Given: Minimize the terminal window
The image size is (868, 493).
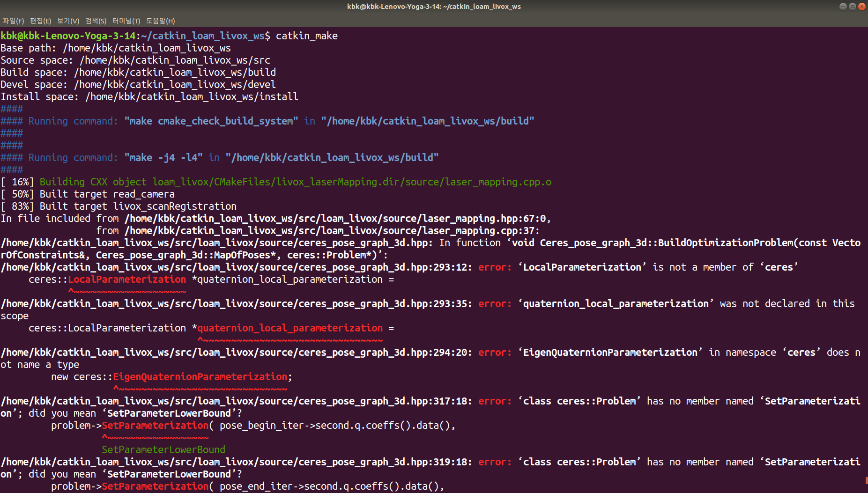Looking at the screenshot, I should [x=843, y=7].
